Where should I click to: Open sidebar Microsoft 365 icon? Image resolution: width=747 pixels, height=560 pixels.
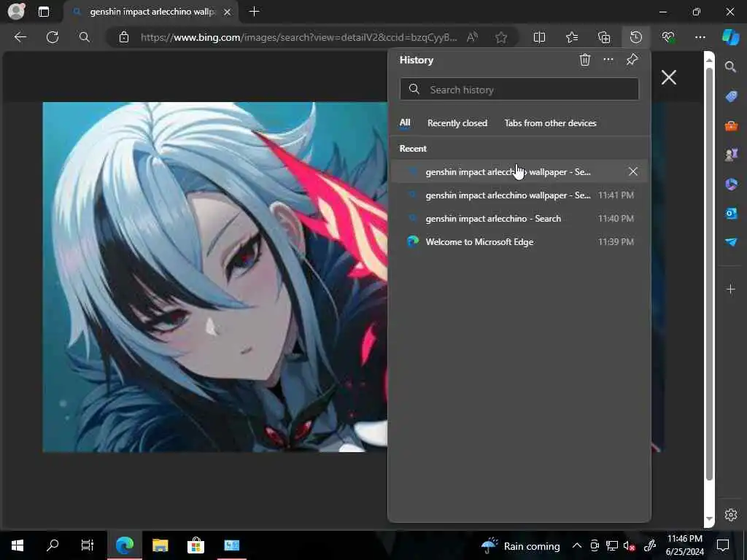(x=731, y=184)
